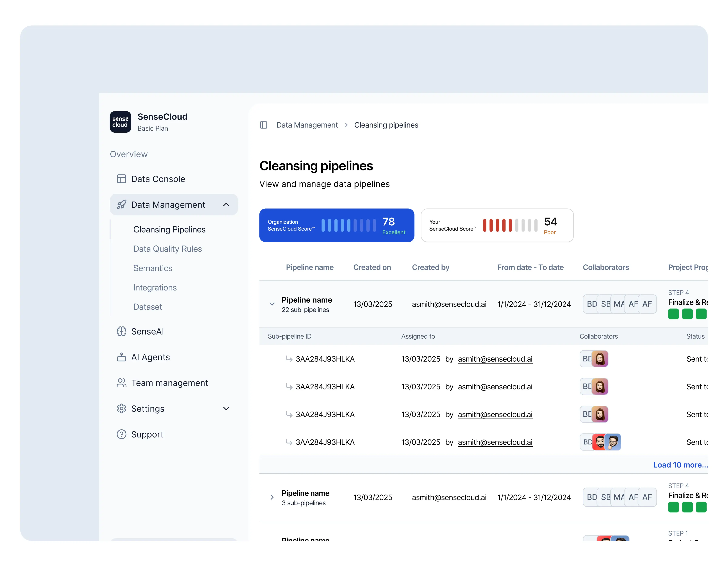Select the Data Management rocket icon
This screenshot has height=566, width=728.
122,205
